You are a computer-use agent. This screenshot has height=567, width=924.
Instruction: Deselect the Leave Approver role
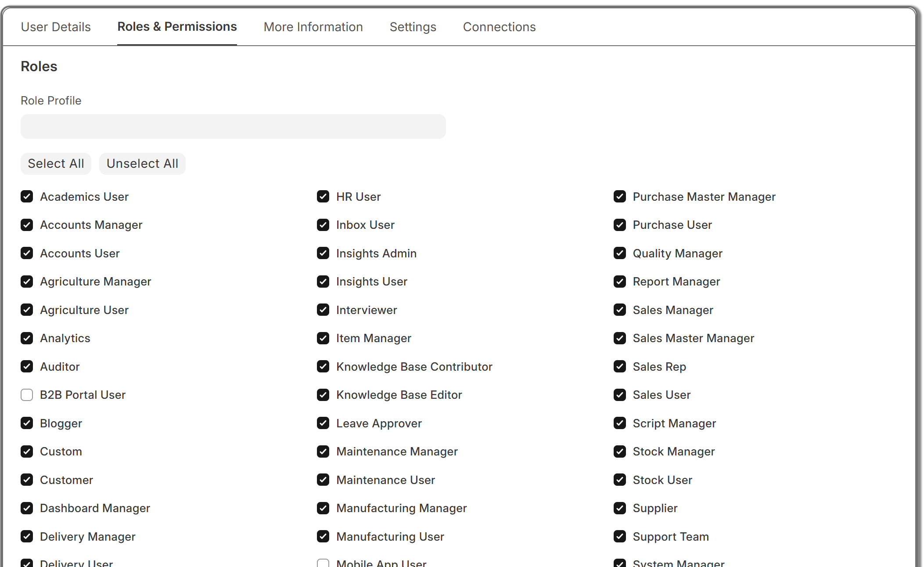[323, 423]
